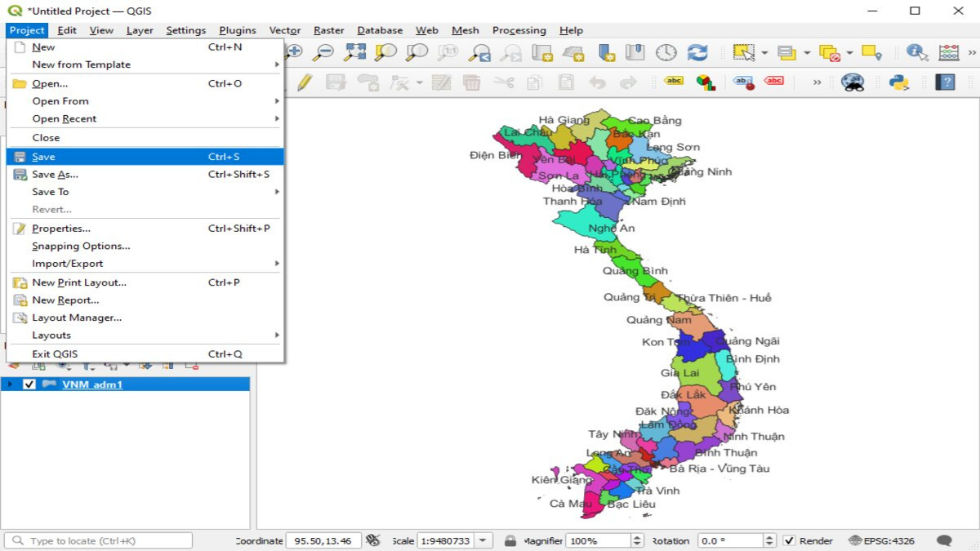Open the Temporal Controller clock icon

pos(666,52)
